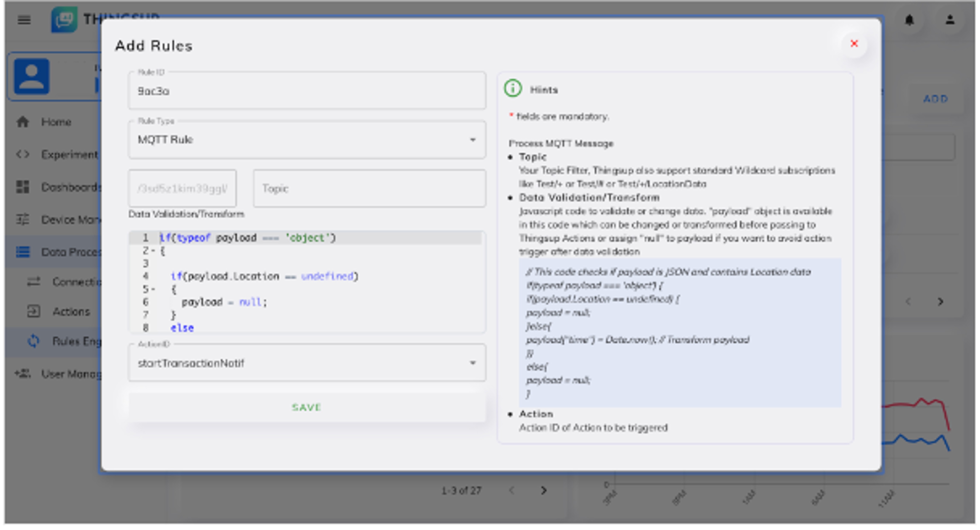Viewport: 980px width, 530px height.
Task: Click into the Topic input field
Action: pyautogui.click(x=369, y=189)
